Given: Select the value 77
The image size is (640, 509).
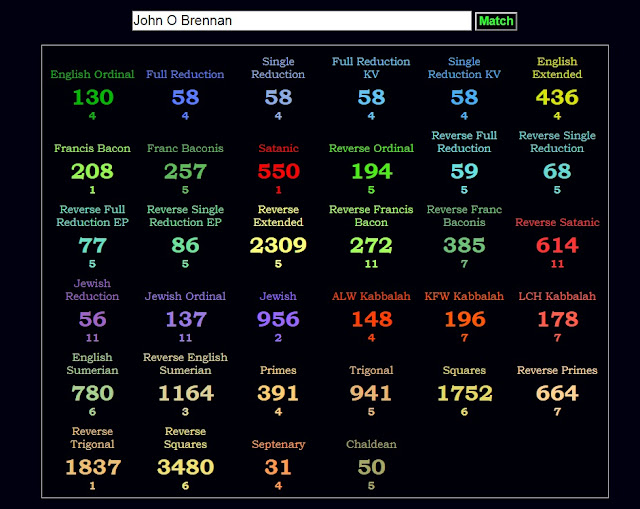Looking at the screenshot, I should [x=92, y=245].
